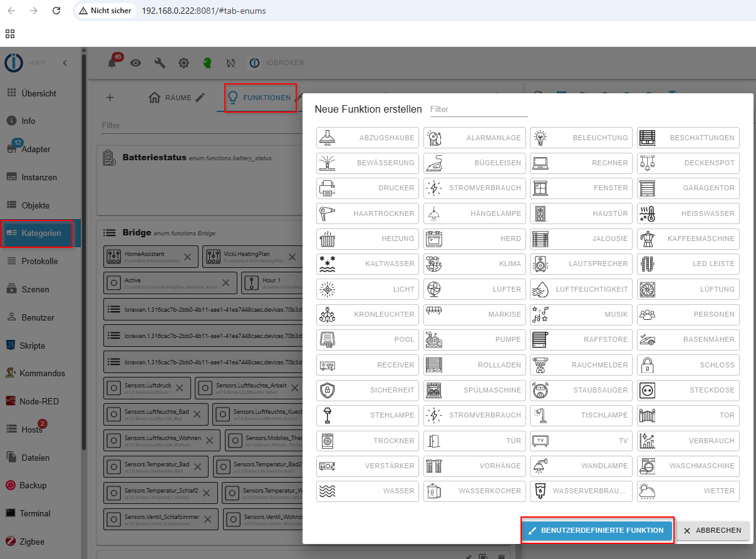756x559 pixels.
Task: Select the Kaffeemaschine icon
Action: (647, 238)
